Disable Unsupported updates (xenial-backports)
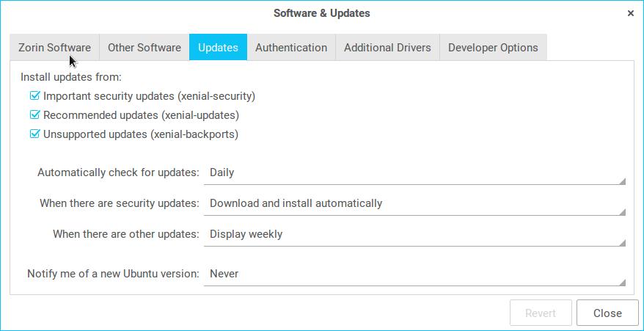Screen dimensions: 644x331 [34, 134]
